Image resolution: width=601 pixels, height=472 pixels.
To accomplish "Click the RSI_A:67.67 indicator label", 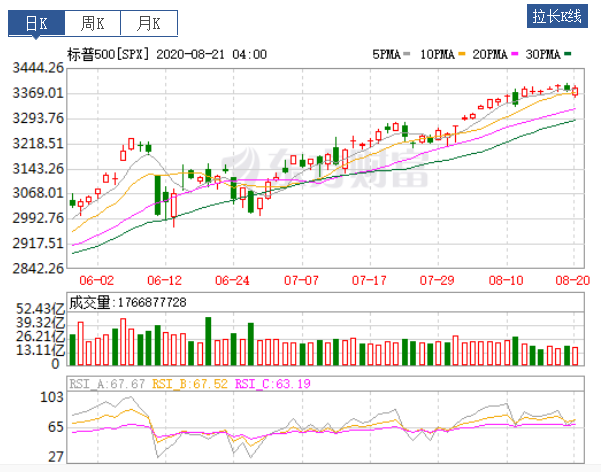I will [x=107, y=384].
